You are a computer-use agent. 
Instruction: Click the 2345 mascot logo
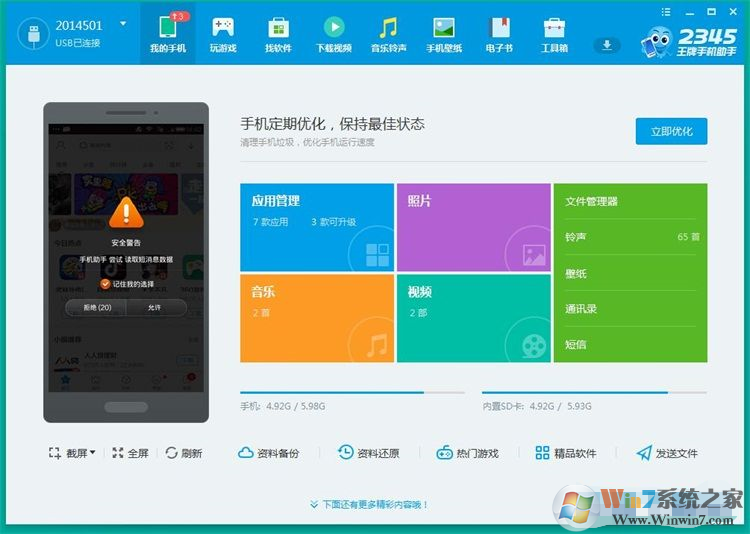tap(656, 42)
